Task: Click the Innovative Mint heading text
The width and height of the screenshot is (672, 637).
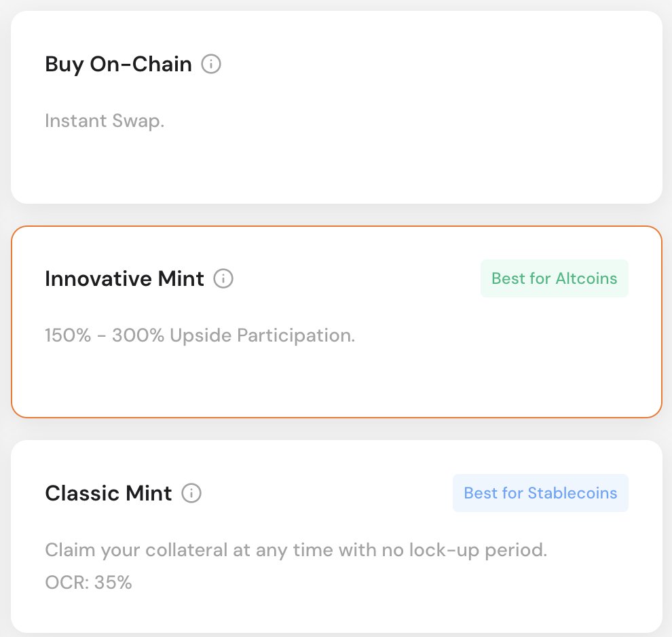Action: coord(124,278)
